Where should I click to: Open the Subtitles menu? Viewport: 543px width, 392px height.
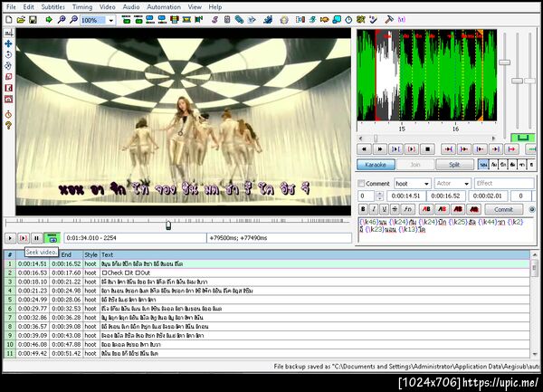[53, 7]
